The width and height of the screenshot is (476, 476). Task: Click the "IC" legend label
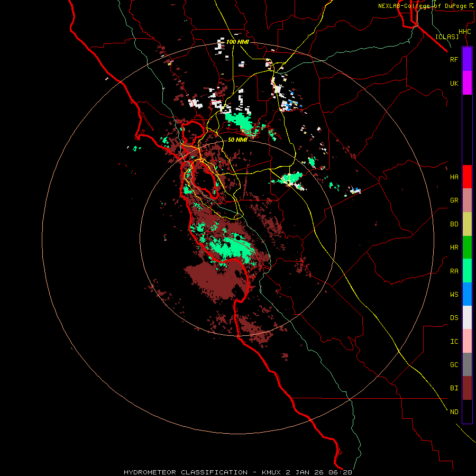(454, 342)
